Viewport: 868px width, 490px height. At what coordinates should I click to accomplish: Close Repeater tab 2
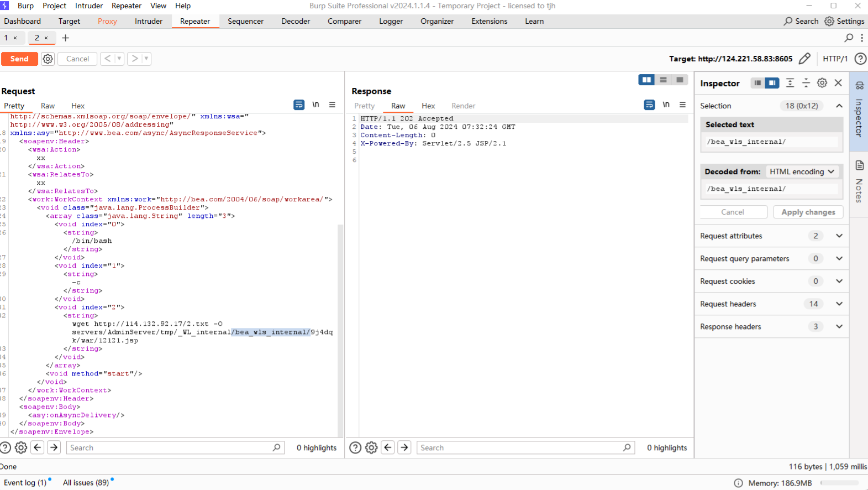(x=46, y=38)
